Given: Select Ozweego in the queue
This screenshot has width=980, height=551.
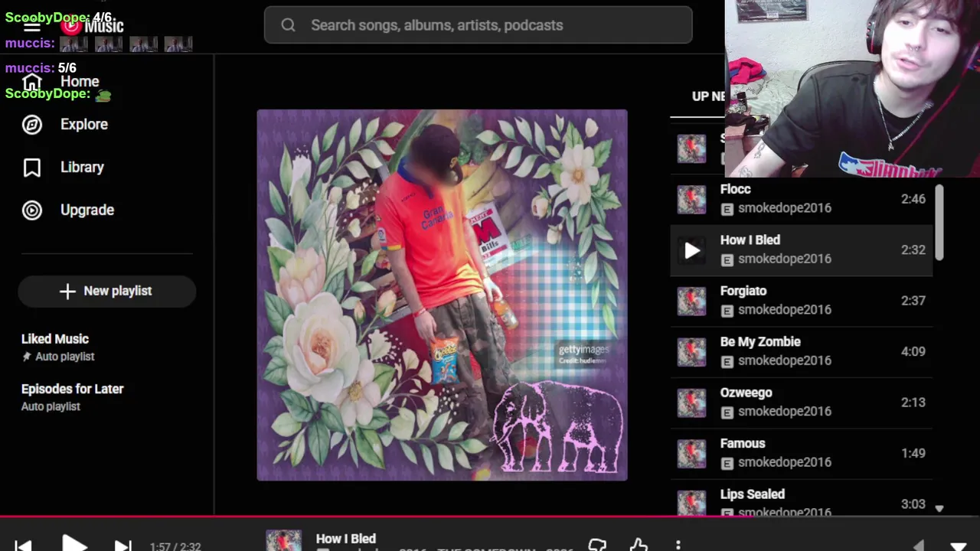Looking at the screenshot, I should [x=801, y=403].
